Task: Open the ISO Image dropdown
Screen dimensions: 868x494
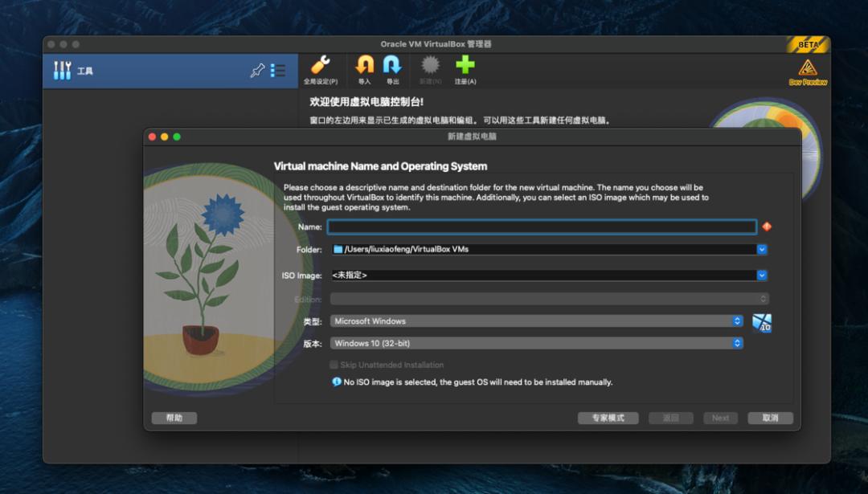Action: click(x=762, y=276)
